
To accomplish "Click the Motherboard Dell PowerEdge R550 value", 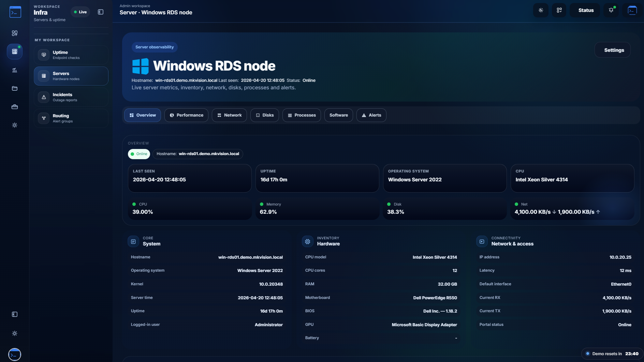I will pyautogui.click(x=435, y=298).
